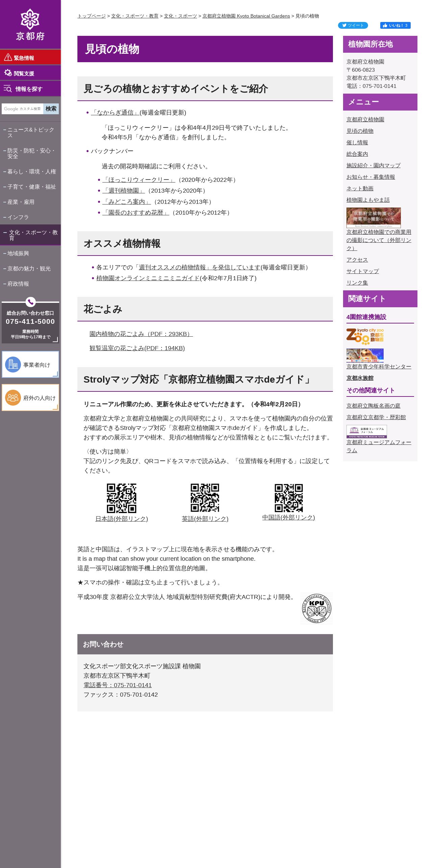Open 施設紹介・園内マップ link

click(x=373, y=166)
